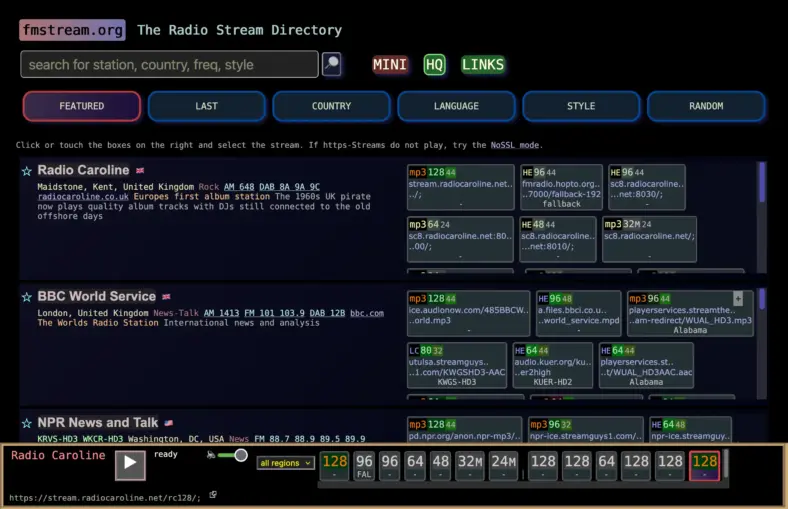Open the COUNTRY tab

coord(331,106)
